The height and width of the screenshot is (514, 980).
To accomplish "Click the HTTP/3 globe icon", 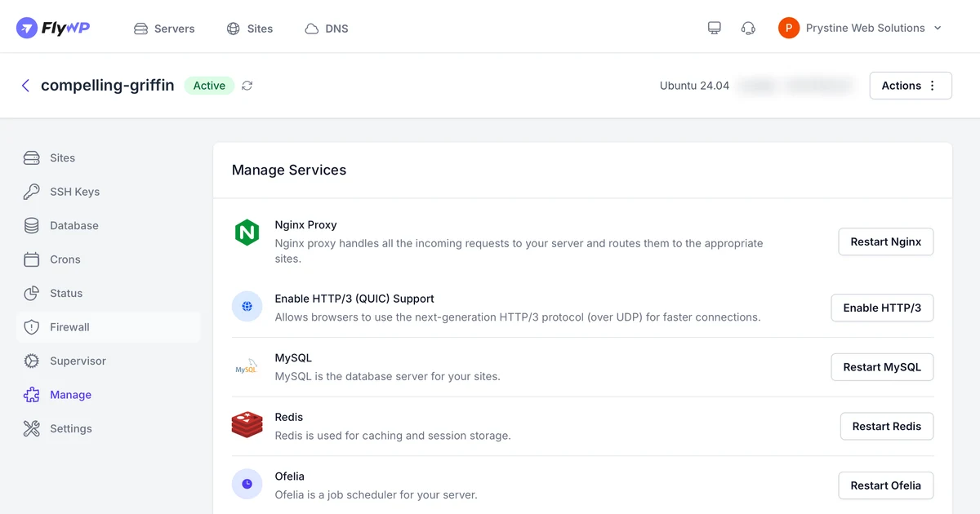I will pos(247,307).
